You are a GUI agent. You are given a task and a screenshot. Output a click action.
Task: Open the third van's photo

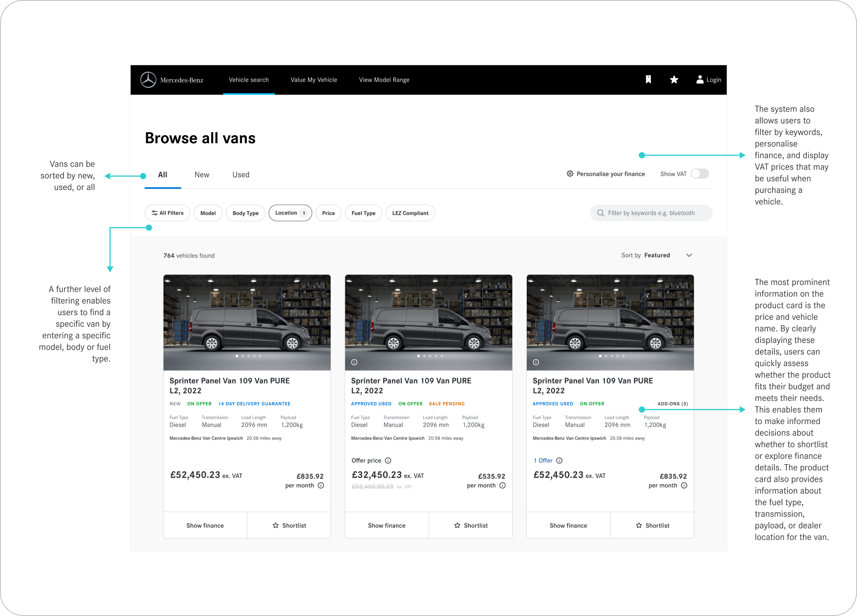pyautogui.click(x=610, y=322)
